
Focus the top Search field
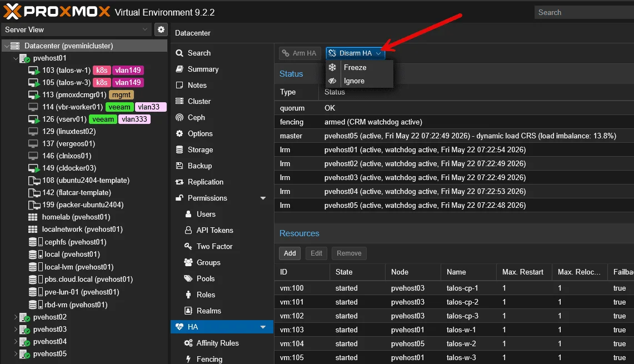pos(584,13)
